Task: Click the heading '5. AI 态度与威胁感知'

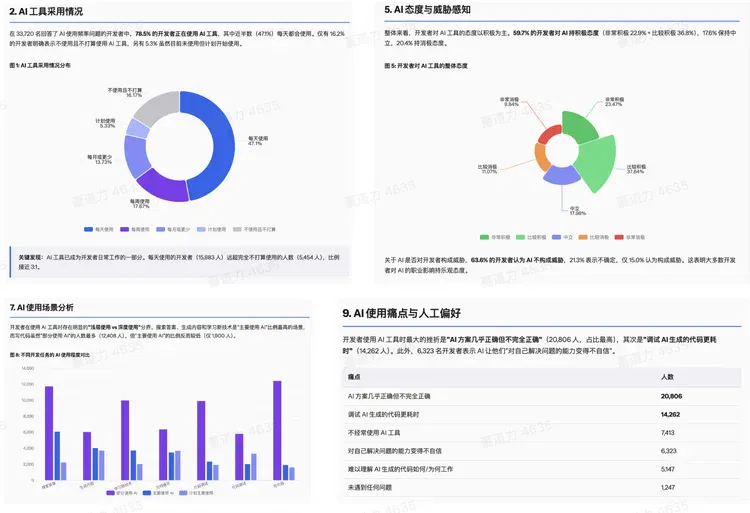Action: pyautogui.click(x=427, y=9)
